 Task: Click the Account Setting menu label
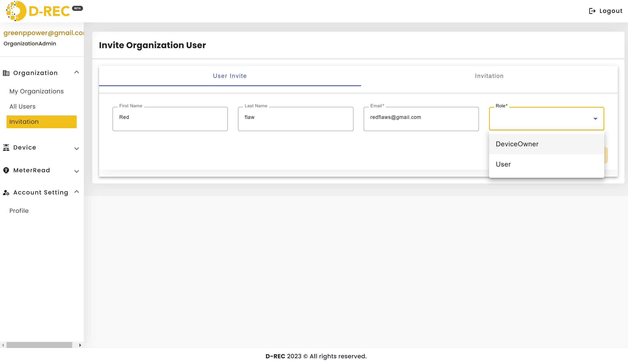[x=41, y=193]
